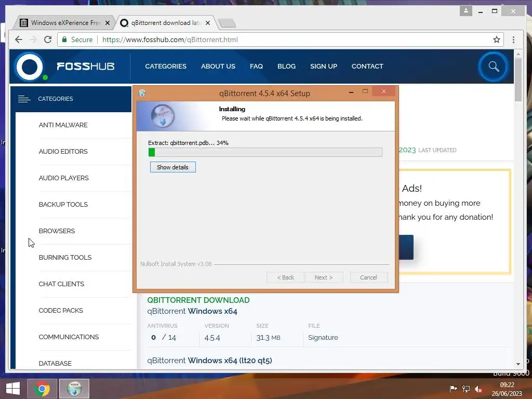
Task: Click the 31.3 MB size value
Action: click(x=268, y=338)
